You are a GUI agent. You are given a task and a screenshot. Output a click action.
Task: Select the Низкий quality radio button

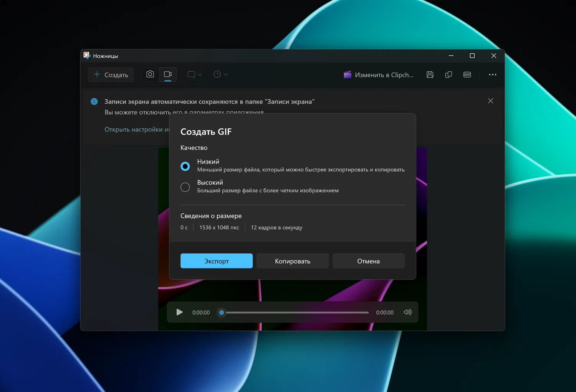tap(185, 166)
